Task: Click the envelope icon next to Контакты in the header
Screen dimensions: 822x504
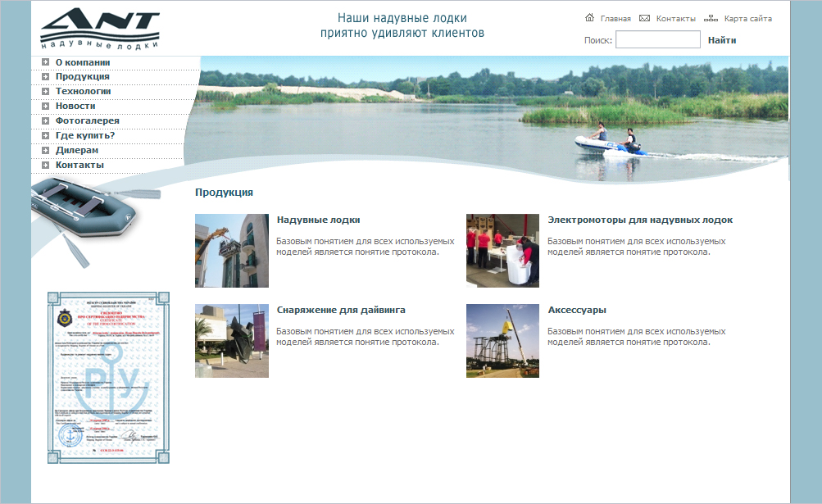Action: click(644, 17)
